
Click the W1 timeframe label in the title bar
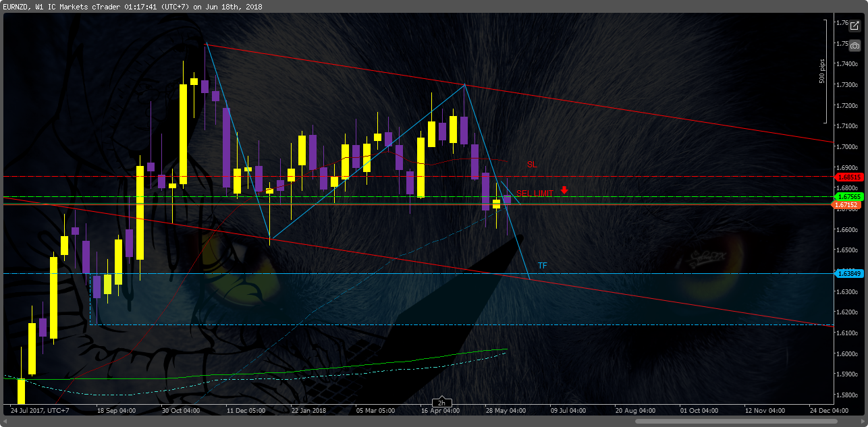pos(40,7)
